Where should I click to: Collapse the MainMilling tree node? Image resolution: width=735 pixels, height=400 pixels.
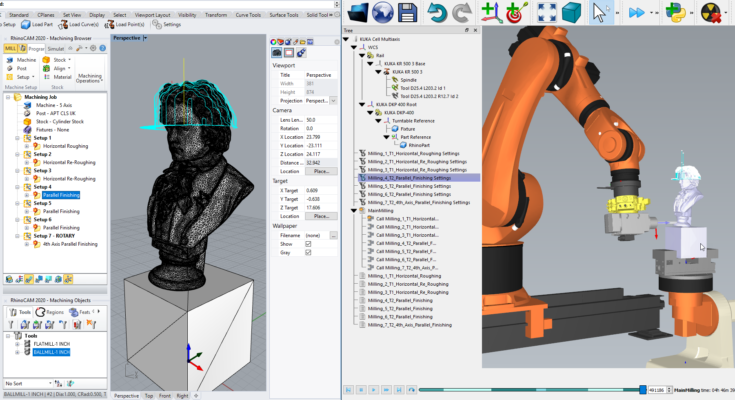coord(354,211)
